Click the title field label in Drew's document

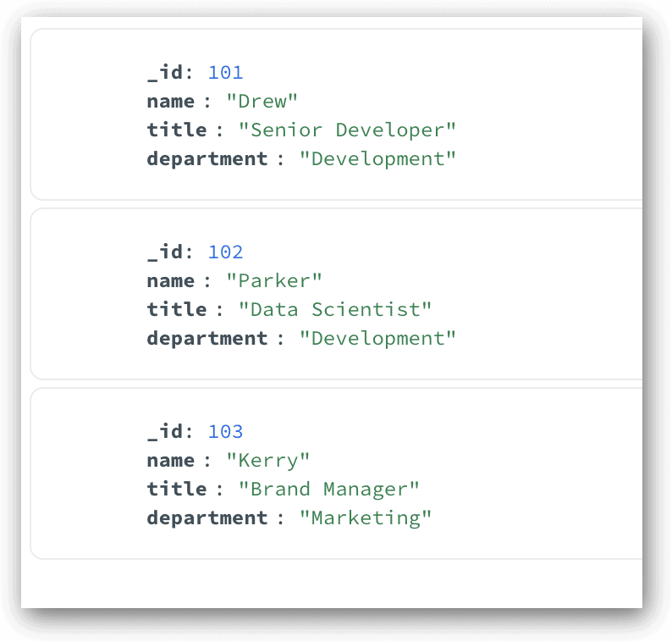tap(177, 130)
